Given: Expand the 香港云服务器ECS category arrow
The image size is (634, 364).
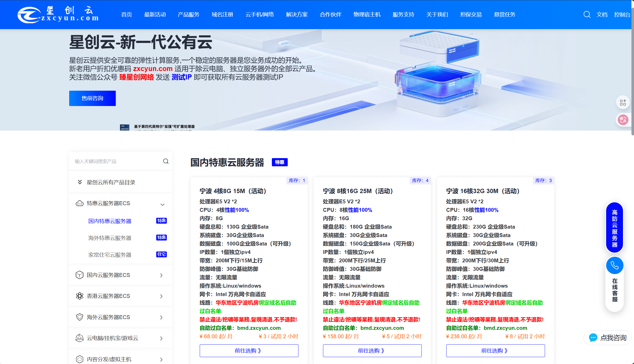Looking at the screenshot, I should (x=161, y=296).
